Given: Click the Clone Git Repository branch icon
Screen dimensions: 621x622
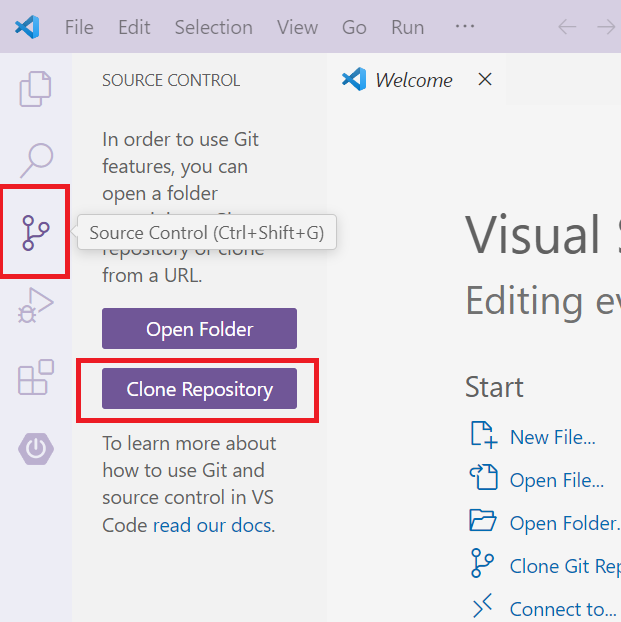Looking at the screenshot, I should click(482, 563).
